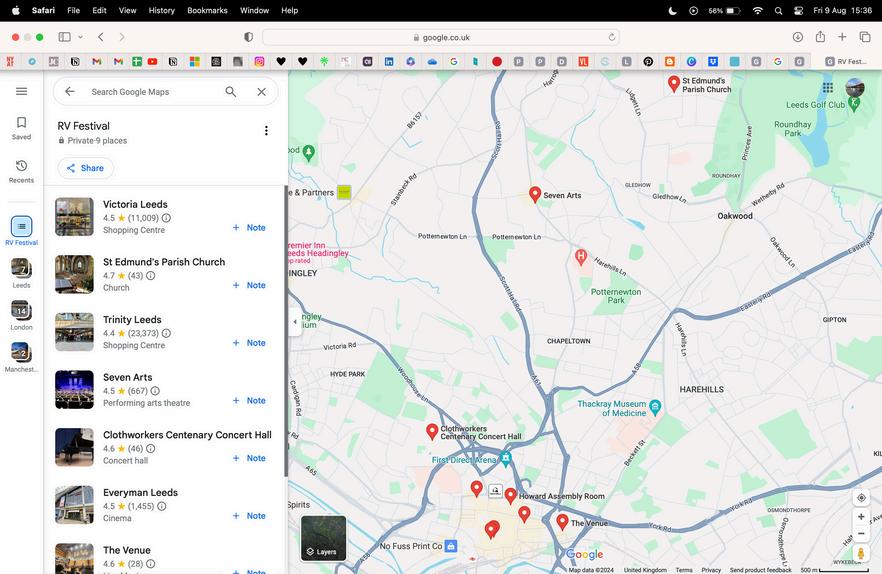Show your location on the map
The image size is (882, 574).
pos(861,497)
